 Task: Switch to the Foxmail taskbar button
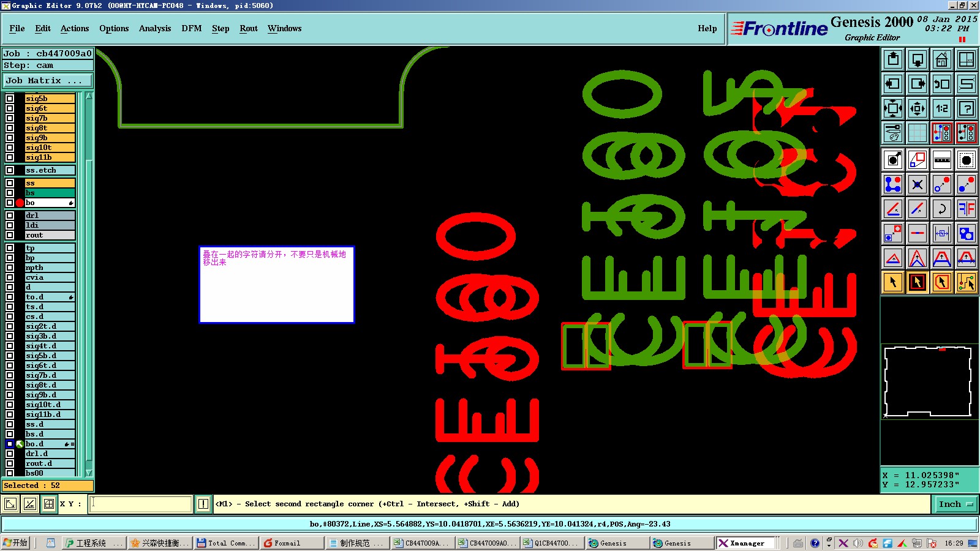pos(292,543)
